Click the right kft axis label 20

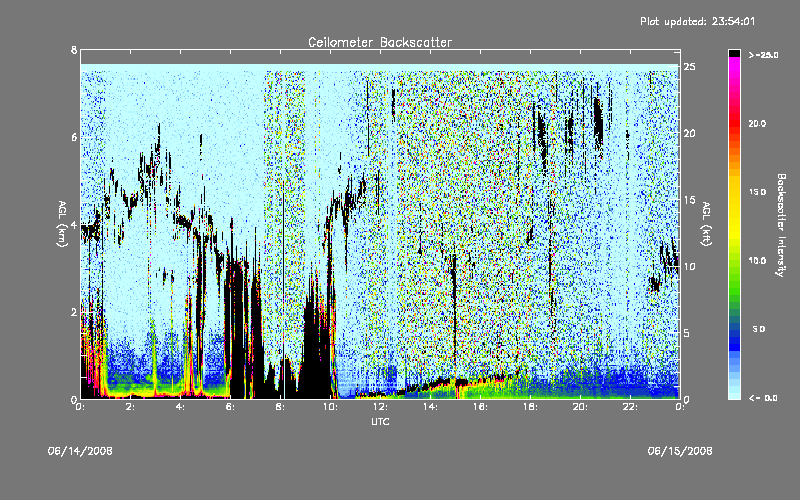[689, 133]
